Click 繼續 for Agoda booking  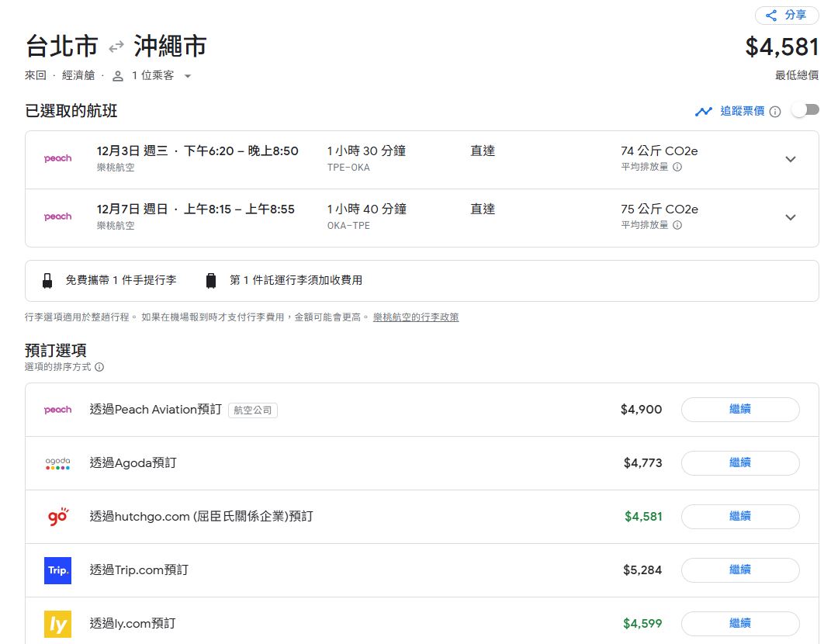click(x=740, y=463)
